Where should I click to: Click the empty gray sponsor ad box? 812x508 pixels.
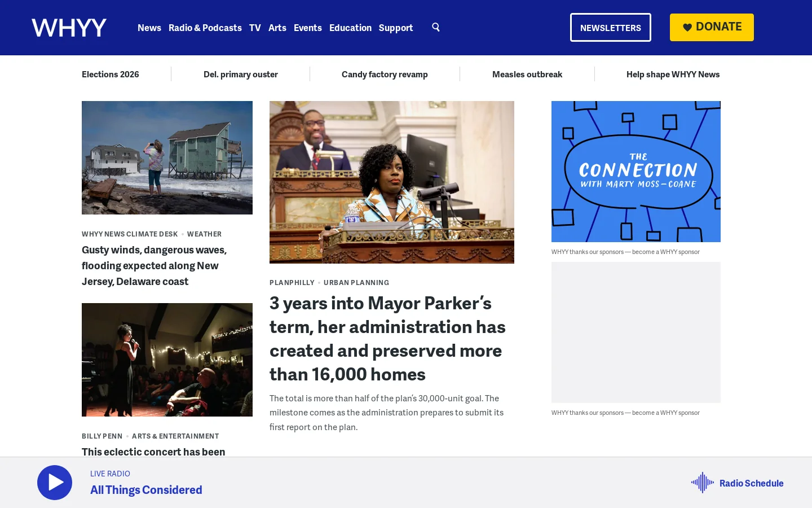(x=636, y=332)
